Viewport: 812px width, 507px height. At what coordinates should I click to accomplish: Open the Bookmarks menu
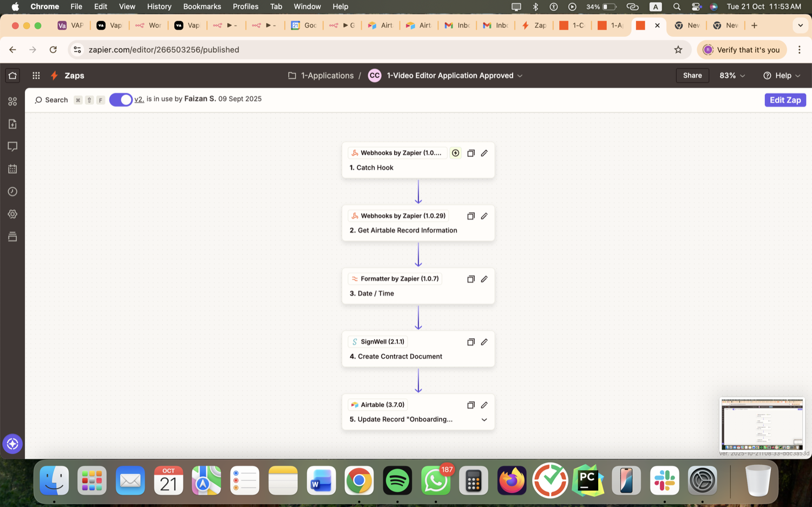click(202, 6)
